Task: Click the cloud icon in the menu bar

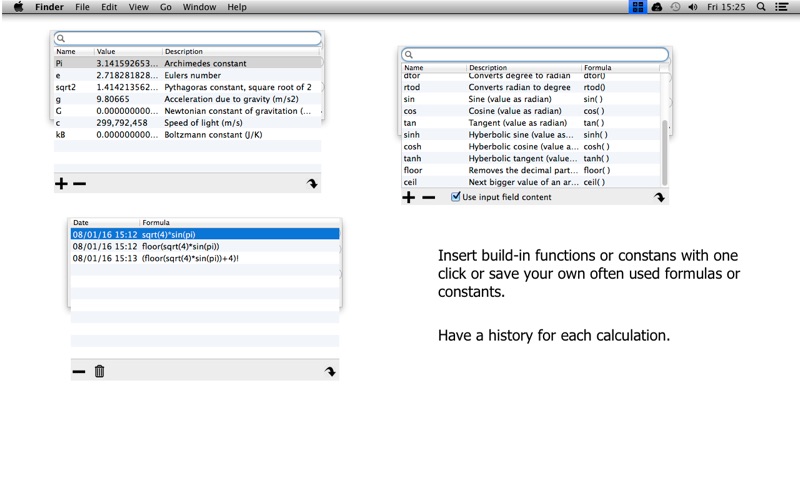Action: tap(657, 7)
